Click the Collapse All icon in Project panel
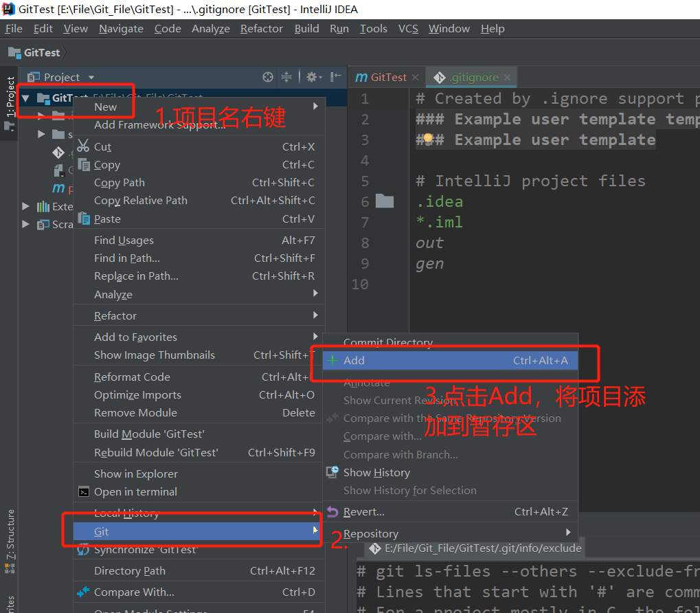Image resolution: width=700 pixels, height=613 pixels. pyautogui.click(x=286, y=77)
